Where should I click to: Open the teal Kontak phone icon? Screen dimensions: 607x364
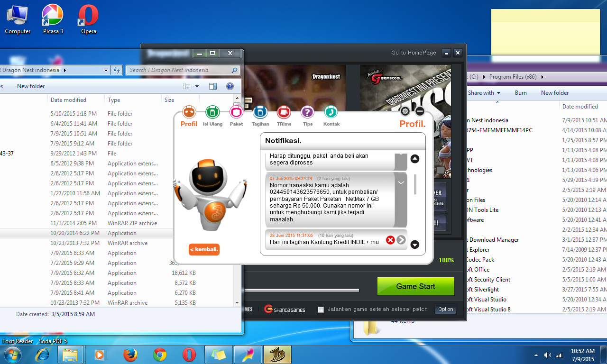point(331,112)
